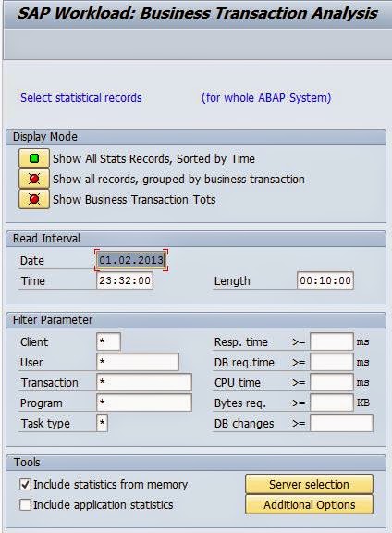Click the 'Tools' group header

point(196,463)
